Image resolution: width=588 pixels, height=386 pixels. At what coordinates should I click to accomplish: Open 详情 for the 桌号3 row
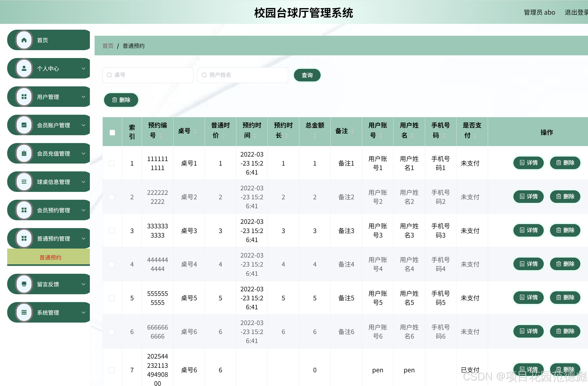[528, 230]
